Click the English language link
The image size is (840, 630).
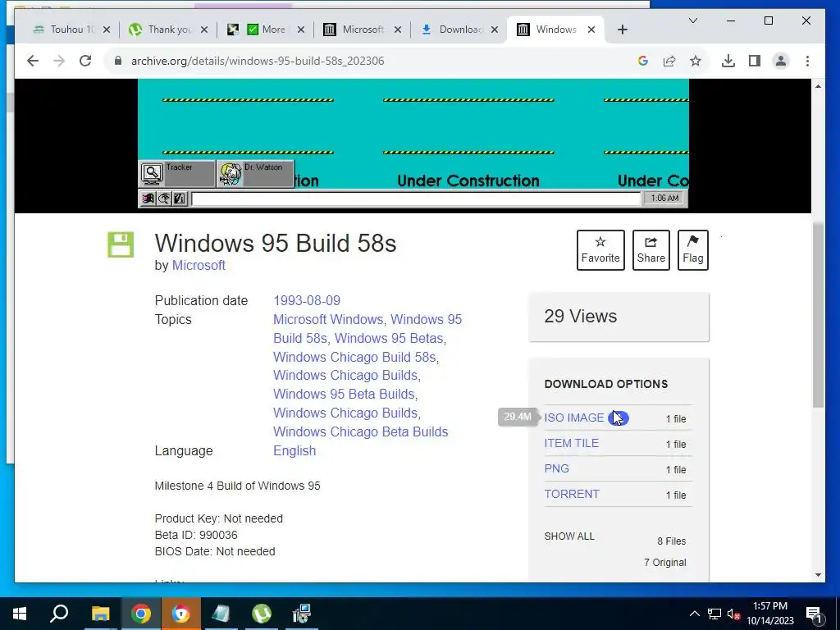pyautogui.click(x=294, y=450)
